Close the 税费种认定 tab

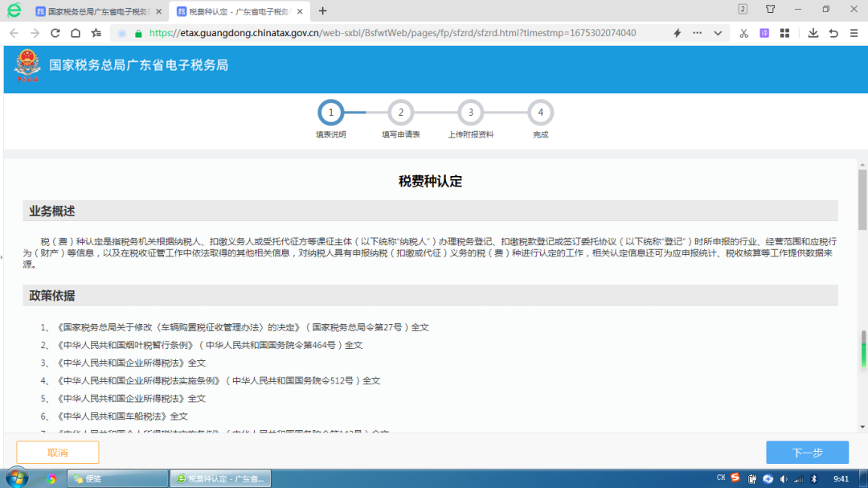point(300,11)
